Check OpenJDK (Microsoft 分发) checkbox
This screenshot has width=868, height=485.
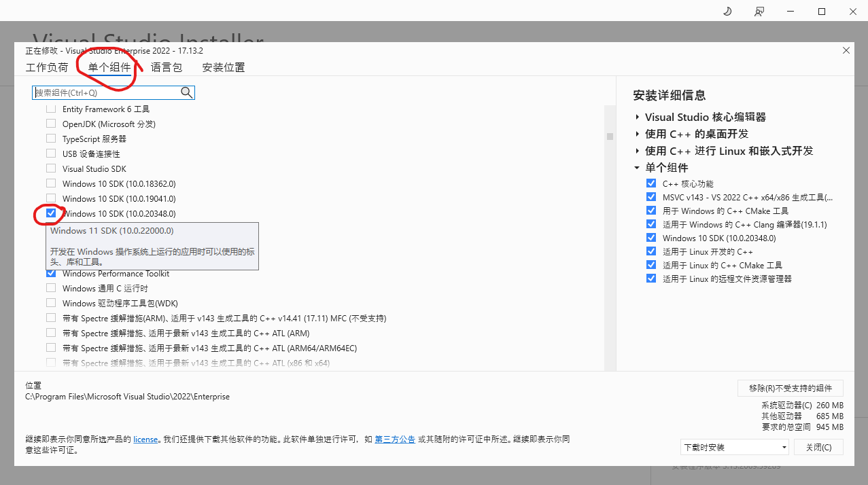tap(51, 124)
